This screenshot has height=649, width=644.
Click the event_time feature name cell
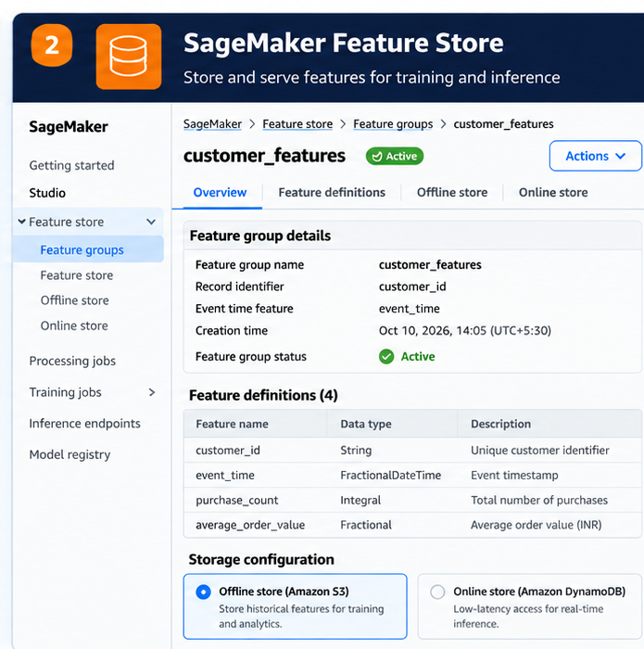(x=224, y=475)
